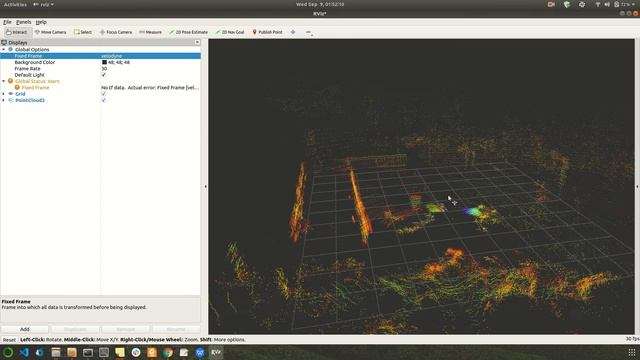Click the Add display button

[25, 329]
